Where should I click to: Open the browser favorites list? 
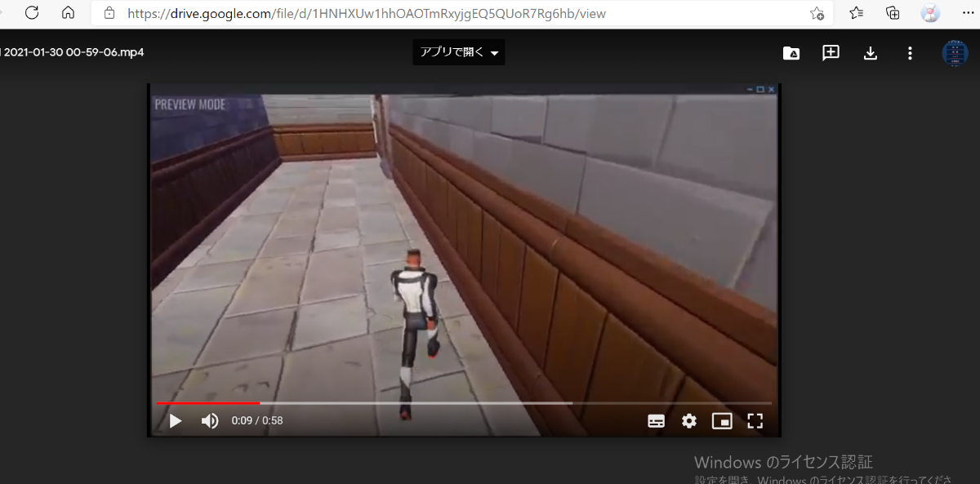[x=856, y=13]
